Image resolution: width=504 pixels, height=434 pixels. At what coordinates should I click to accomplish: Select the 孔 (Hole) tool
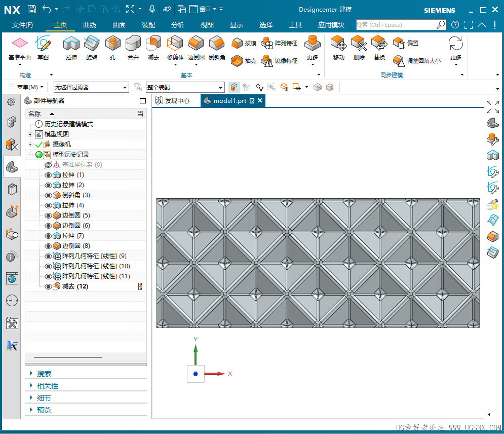click(112, 44)
